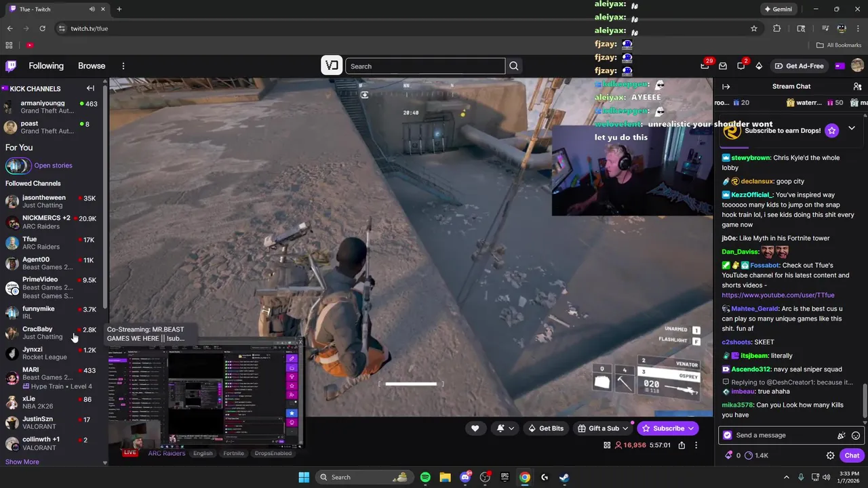Viewport: 868px width, 488px height.
Task: Open ARC Raiders category link below stream
Action: (x=167, y=453)
